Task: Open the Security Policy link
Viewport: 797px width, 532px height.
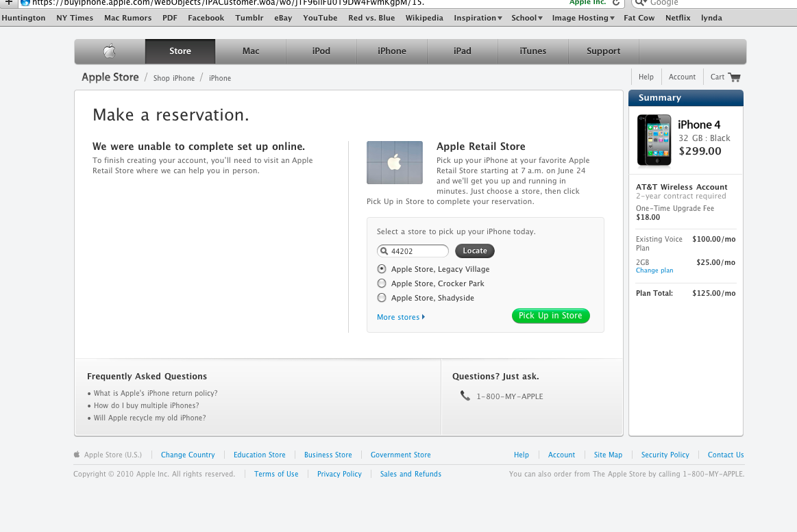Action: pos(665,455)
